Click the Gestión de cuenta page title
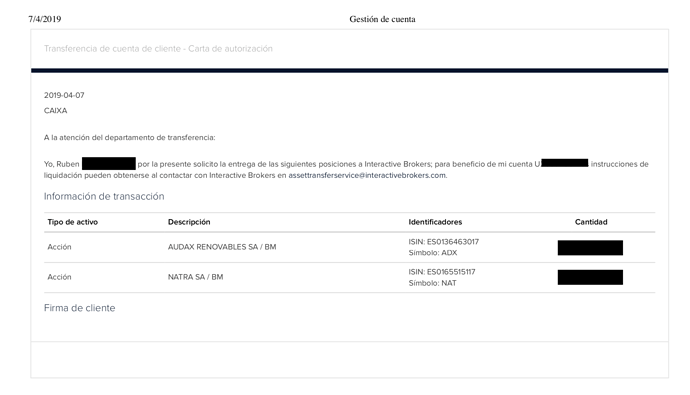Screen dimensions: 690x395 [x=382, y=19]
